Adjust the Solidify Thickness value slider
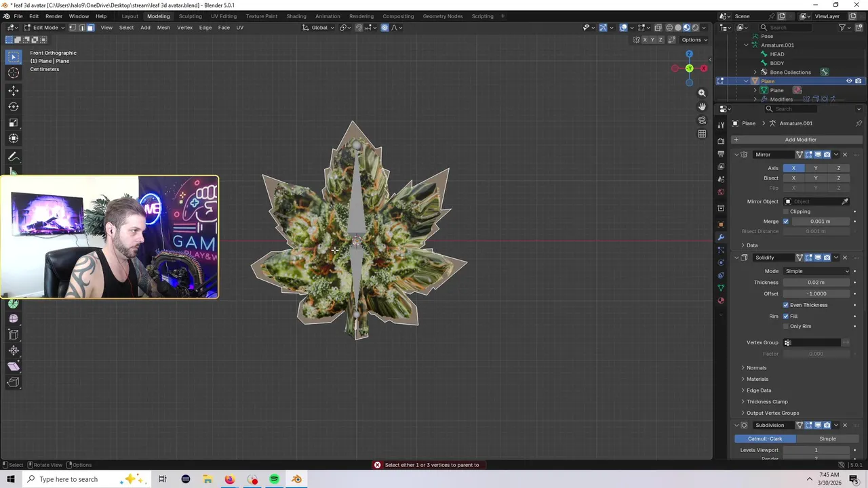Viewport: 868px width, 488px height. [x=816, y=283]
